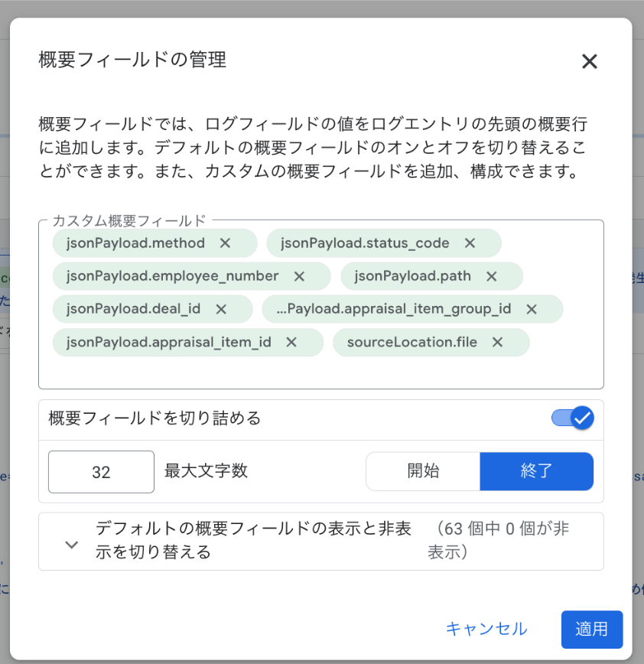The image size is (644, 664).
Task: Select the jsonPayload.deal_id chip label
Action: click(133, 309)
